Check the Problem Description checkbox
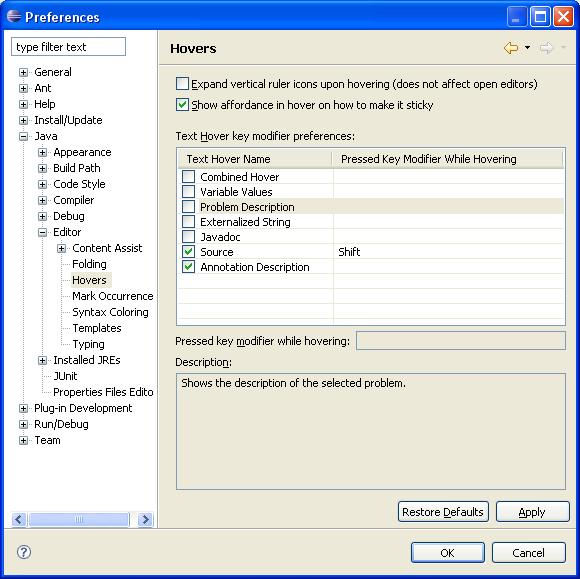580x579 pixels. [x=188, y=207]
